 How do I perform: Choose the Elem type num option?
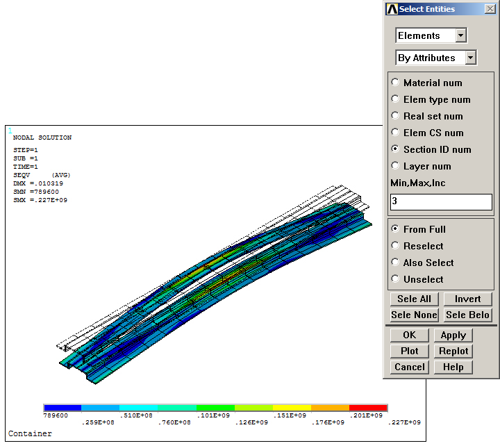click(396, 99)
